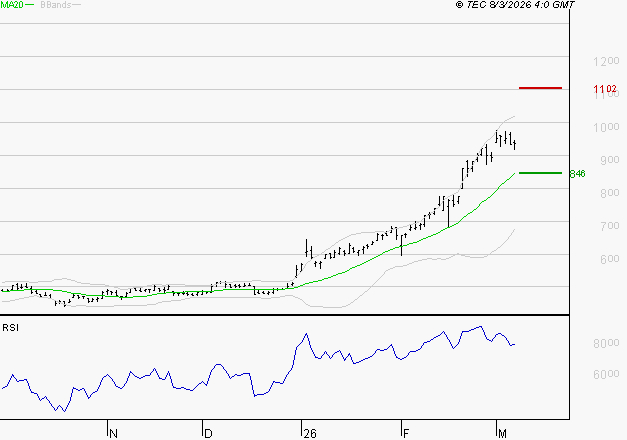Click the RSI panel label
The width and height of the screenshot is (627, 440).
coord(10,328)
